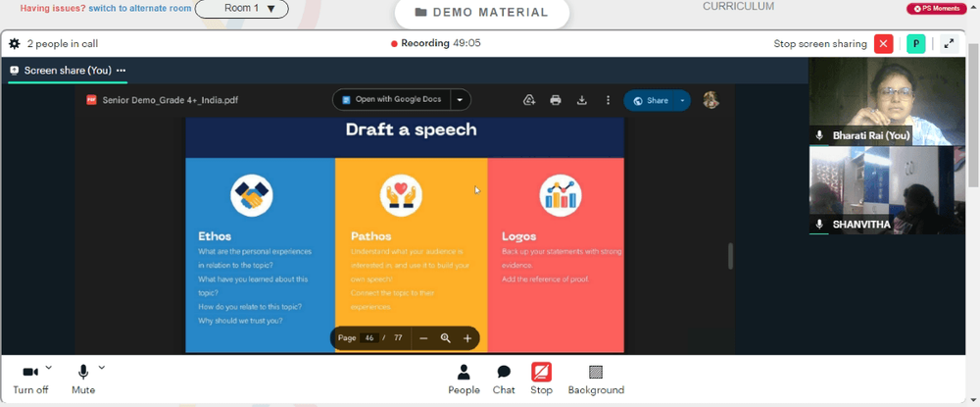980x407 pixels.
Task: Click Open with Google Docs button
Action: pos(392,99)
